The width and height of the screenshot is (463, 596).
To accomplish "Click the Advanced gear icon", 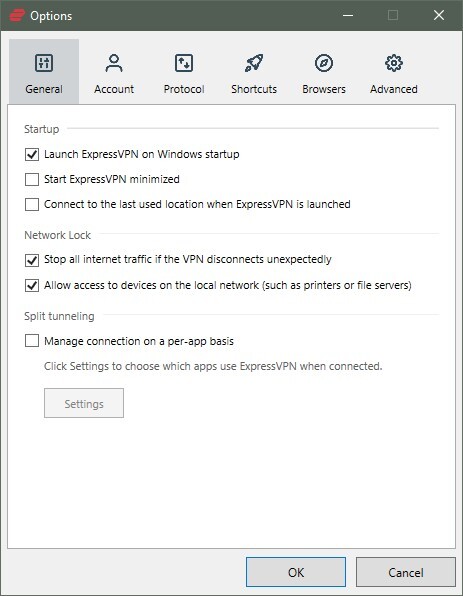I will click(x=394, y=63).
